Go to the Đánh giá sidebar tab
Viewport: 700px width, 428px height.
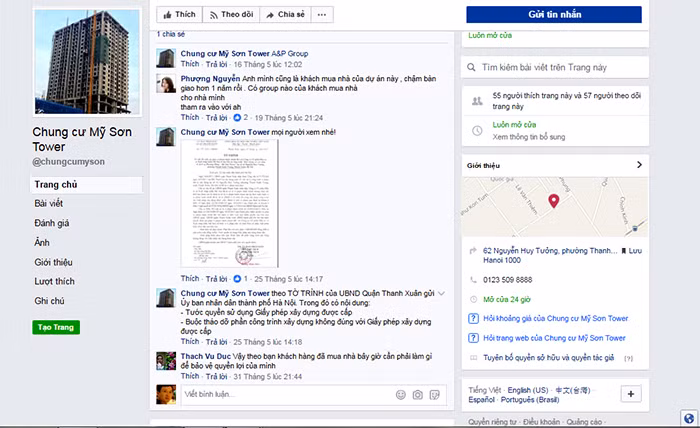tap(52, 223)
